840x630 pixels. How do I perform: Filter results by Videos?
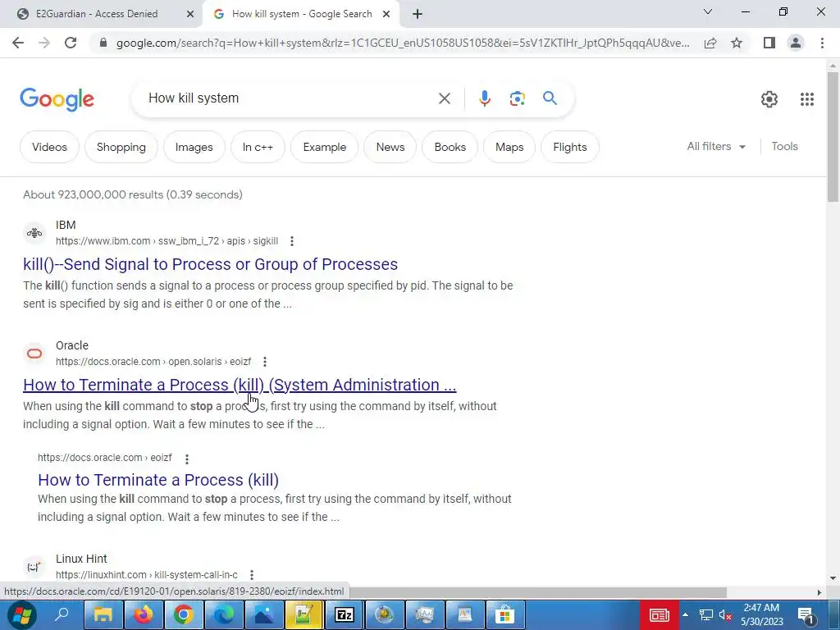click(49, 147)
